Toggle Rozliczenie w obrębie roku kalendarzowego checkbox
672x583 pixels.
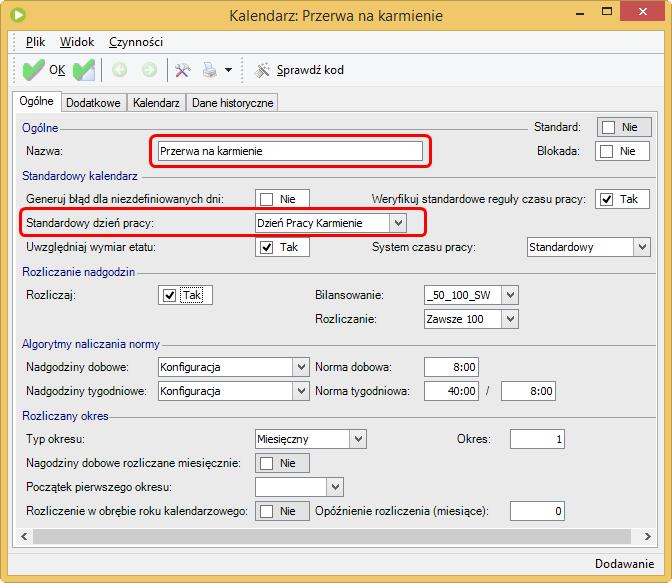pos(266,511)
